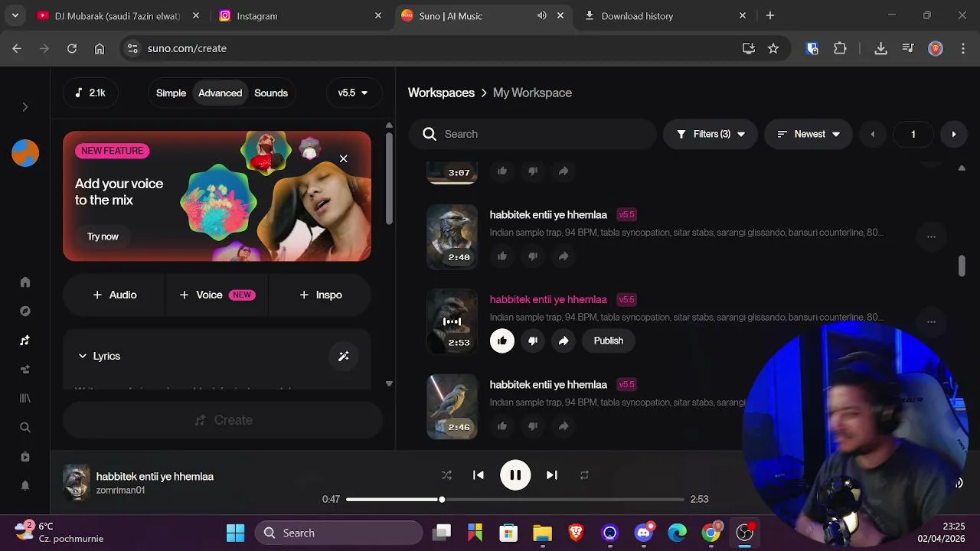Screen dimensions: 980x551
Task: Switch to the Download history tab
Action: coord(665,15)
